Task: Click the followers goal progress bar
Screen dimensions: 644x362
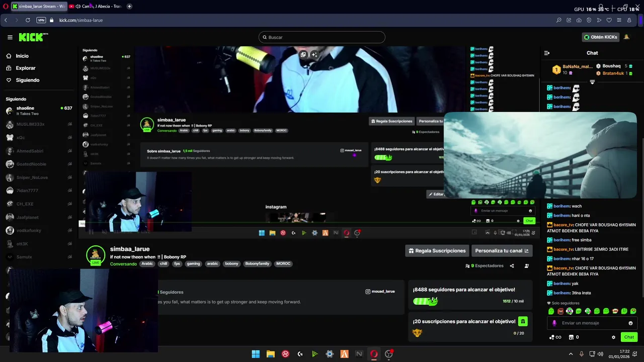Action: 426,301
